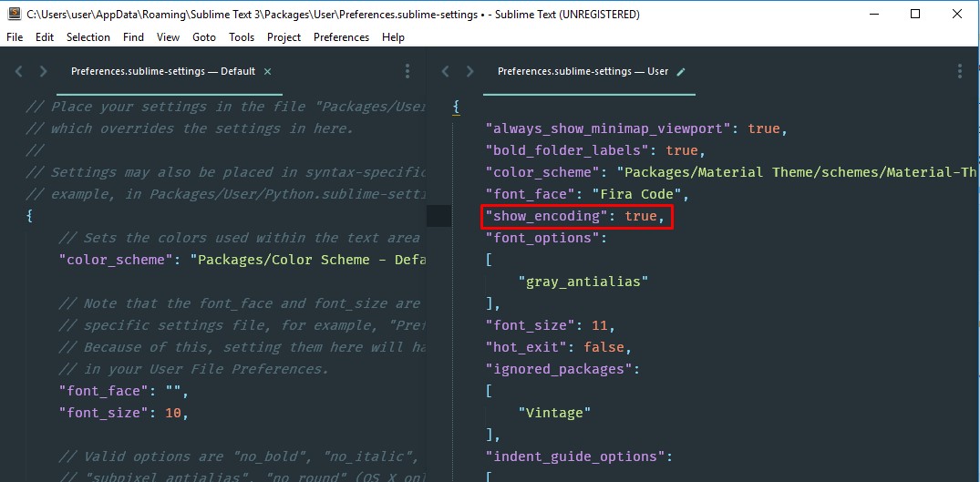Open left pane three-dot options menu
Image resolution: width=980 pixels, height=482 pixels.
tap(407, 71)
